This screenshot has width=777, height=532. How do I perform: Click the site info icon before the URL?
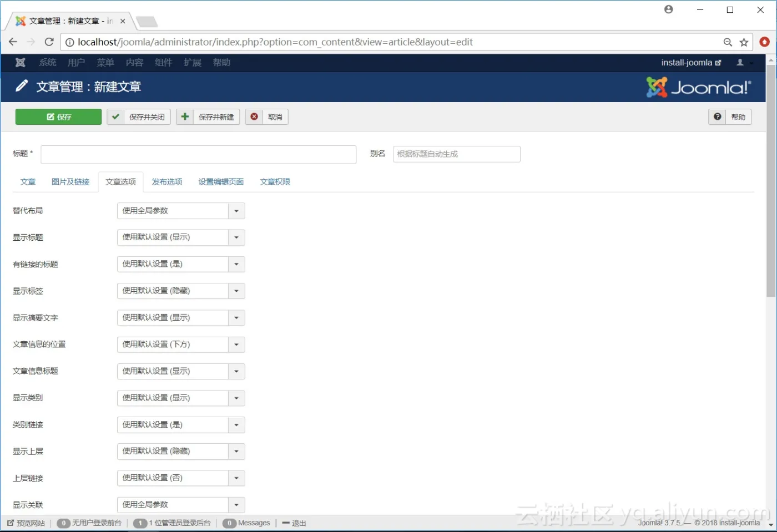(70, 42)
